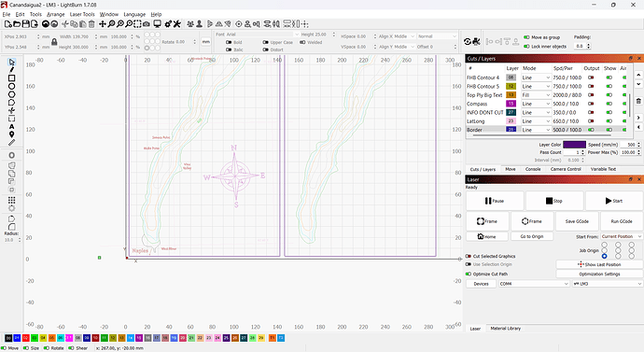Click the Save Project disk icon

[25, 24]
